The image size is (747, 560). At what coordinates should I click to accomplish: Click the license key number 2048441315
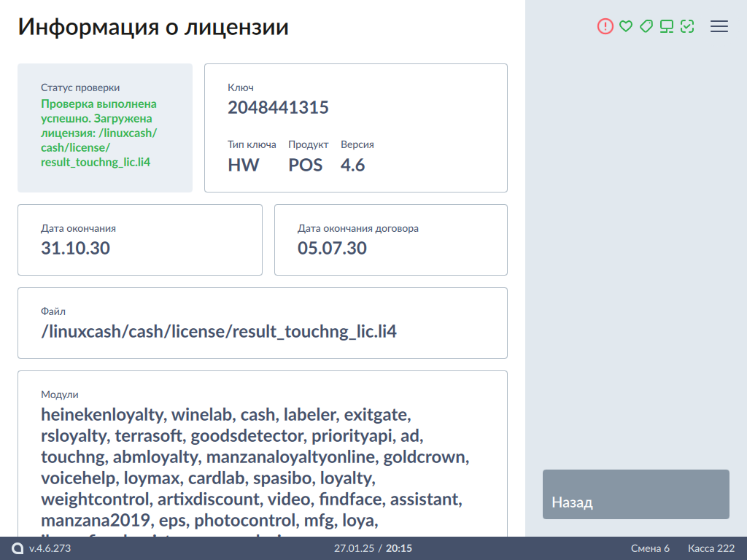coord(278,108)
